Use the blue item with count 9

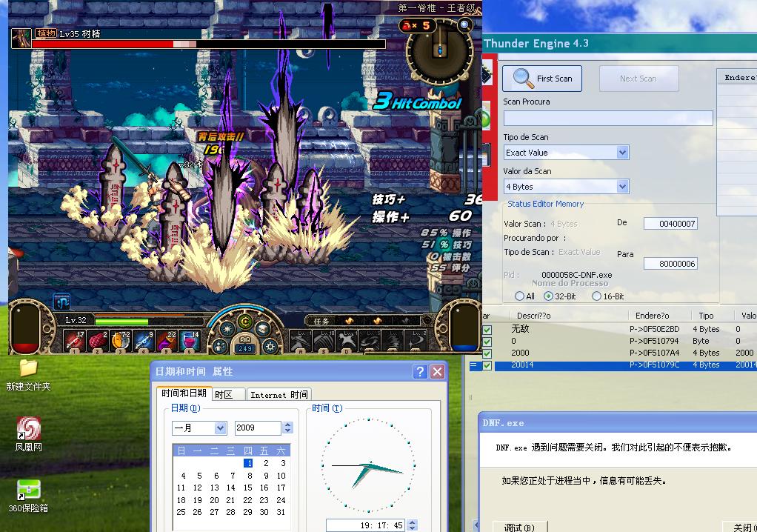pyautogui.click(x=144, y=340)
